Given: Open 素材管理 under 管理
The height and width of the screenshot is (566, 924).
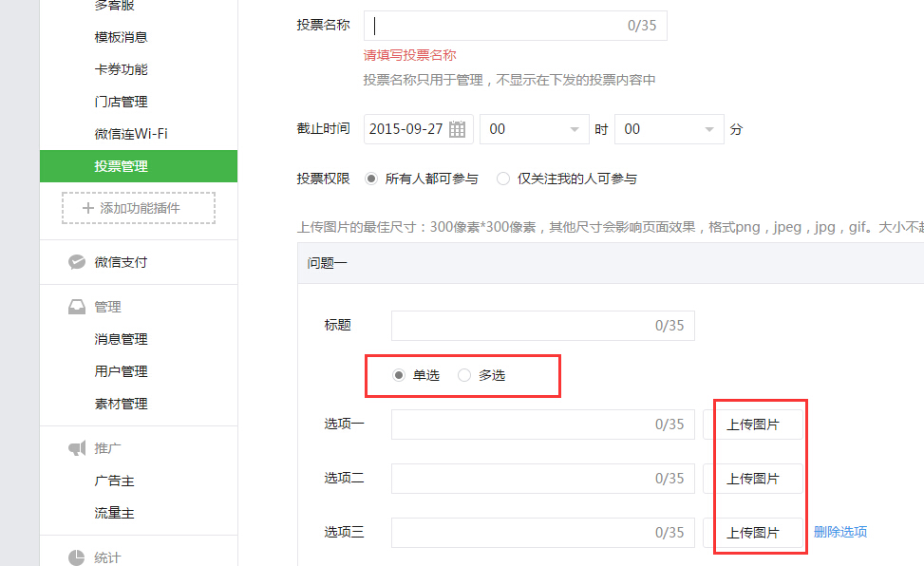Looking at the screenshot, I should click(x=121, y=404).
